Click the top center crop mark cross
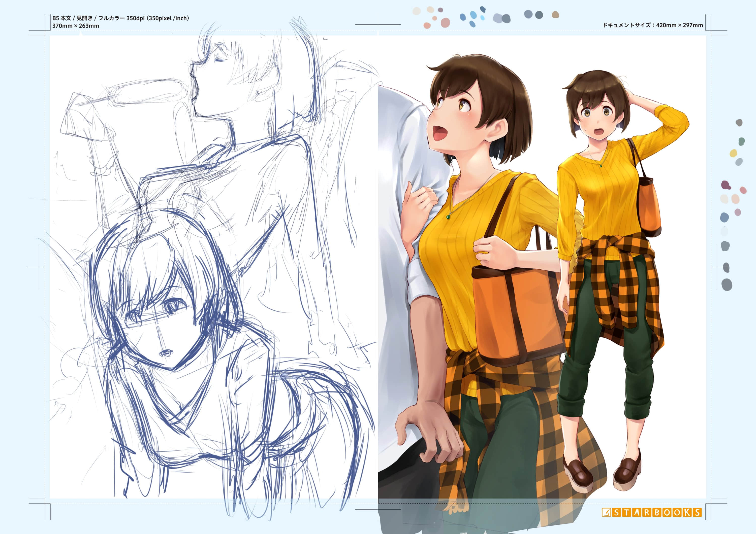The height and width of the screenshot is (534, 756). (x=378, y=24)
